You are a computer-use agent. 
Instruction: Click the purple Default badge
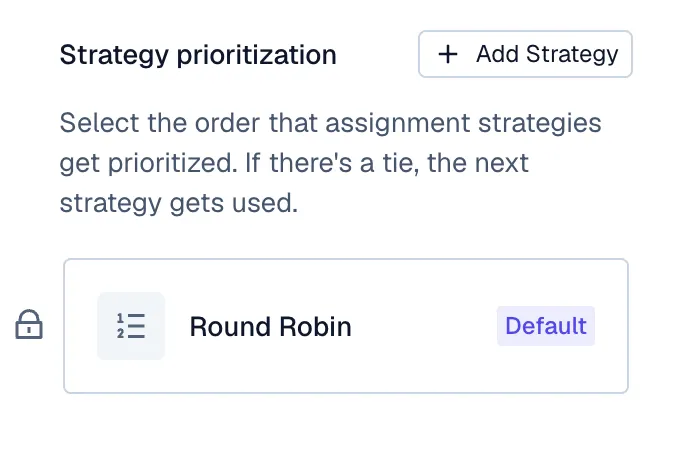pyautogui.click(x=545, y=326)
